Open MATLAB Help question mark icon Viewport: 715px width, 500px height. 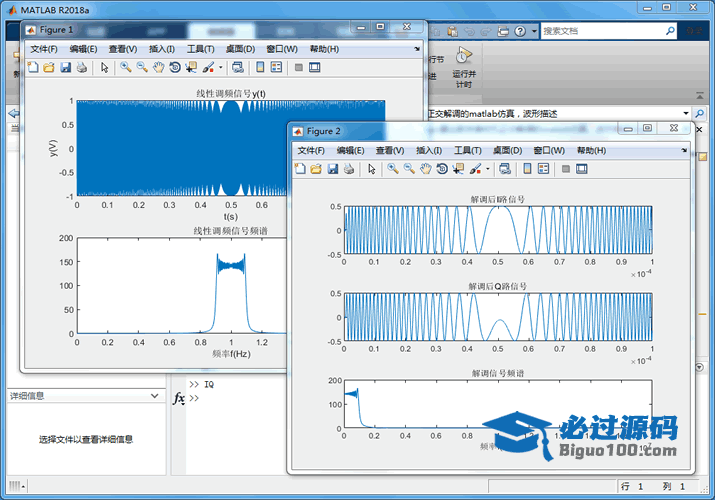coord(520,31)
